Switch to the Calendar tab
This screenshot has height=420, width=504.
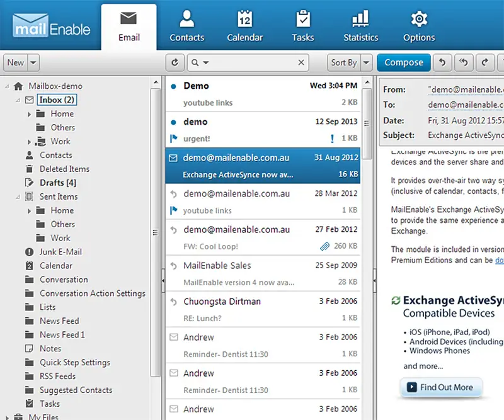coord(244,26)
